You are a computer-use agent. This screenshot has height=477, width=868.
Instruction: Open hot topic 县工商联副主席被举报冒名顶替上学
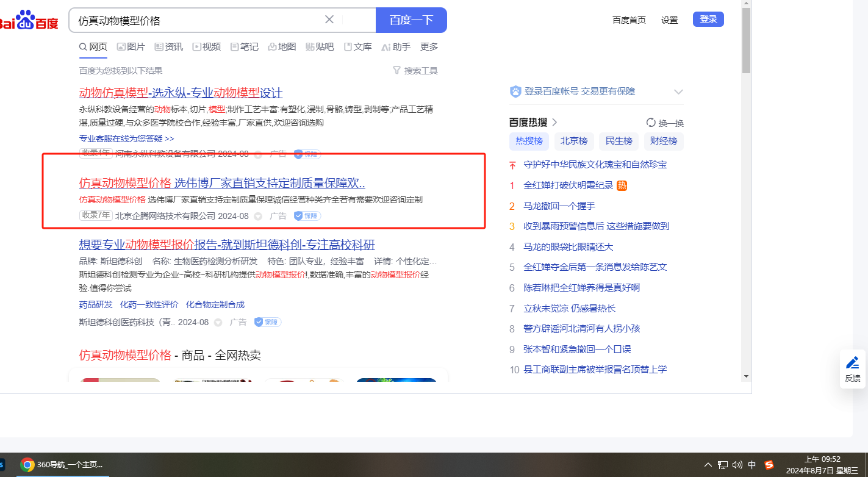tap(595, 369)
